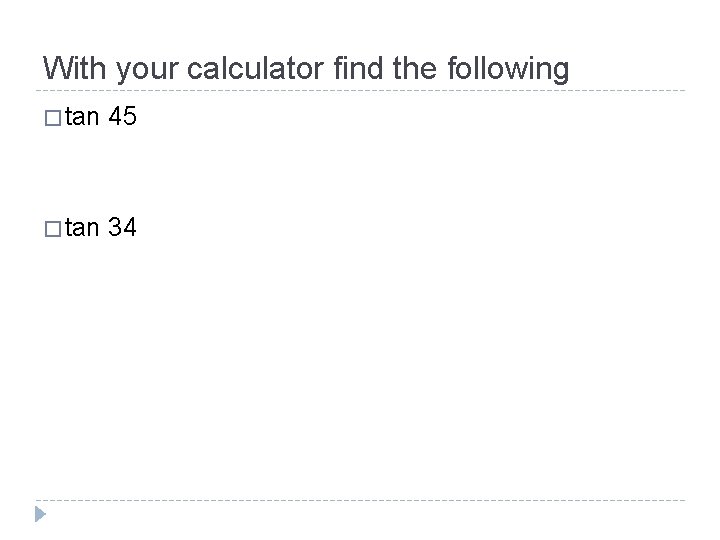Viewport: 720px width, 540px height.
Task: Click the word 'your' in the title
Action: [147, 71]
